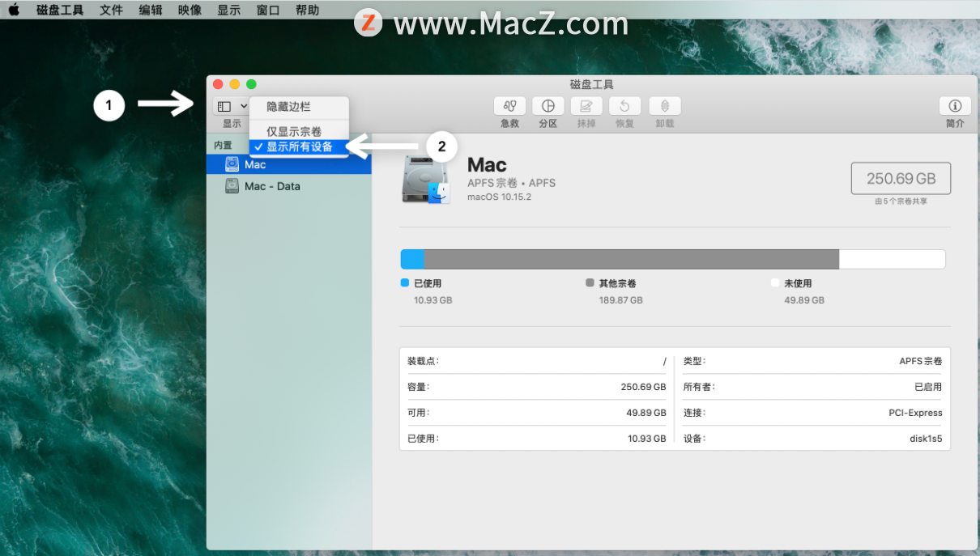Click the blue used segment of storage bar
The image size is (980, 556).
(x=412, y=259)
